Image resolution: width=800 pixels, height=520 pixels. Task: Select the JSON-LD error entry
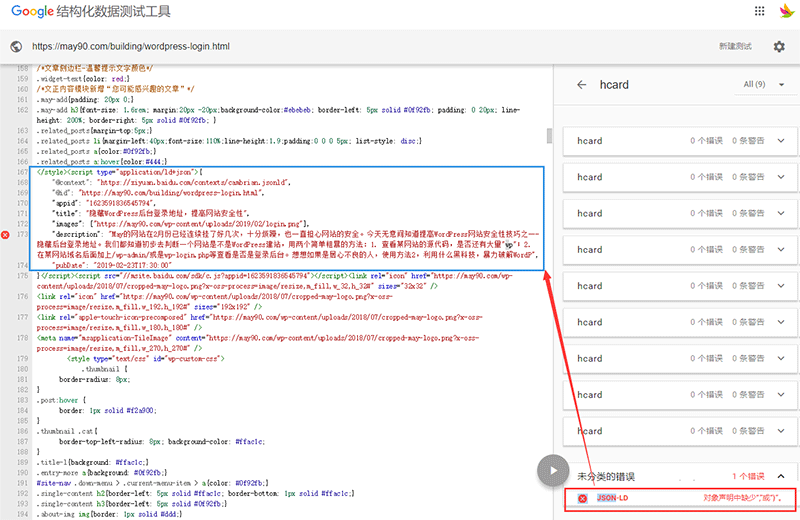[x=680, y=498]
